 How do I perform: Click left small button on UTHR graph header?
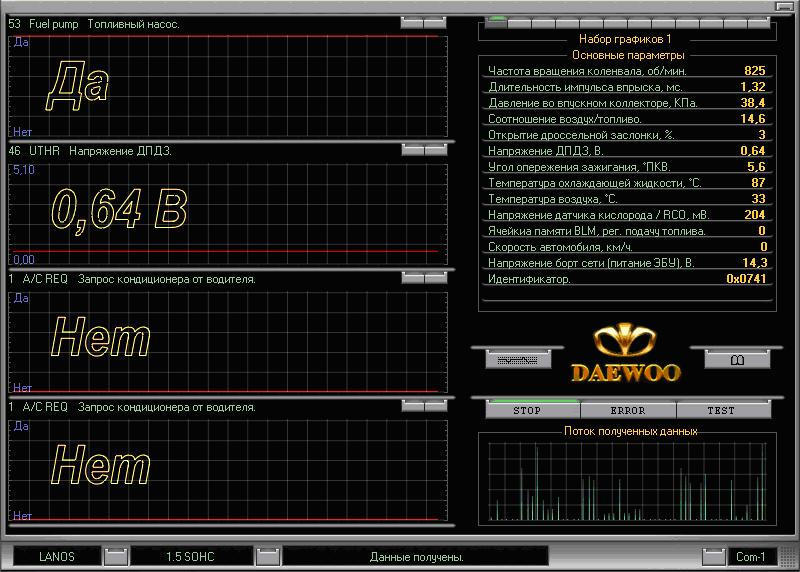[x=412, y=150]
